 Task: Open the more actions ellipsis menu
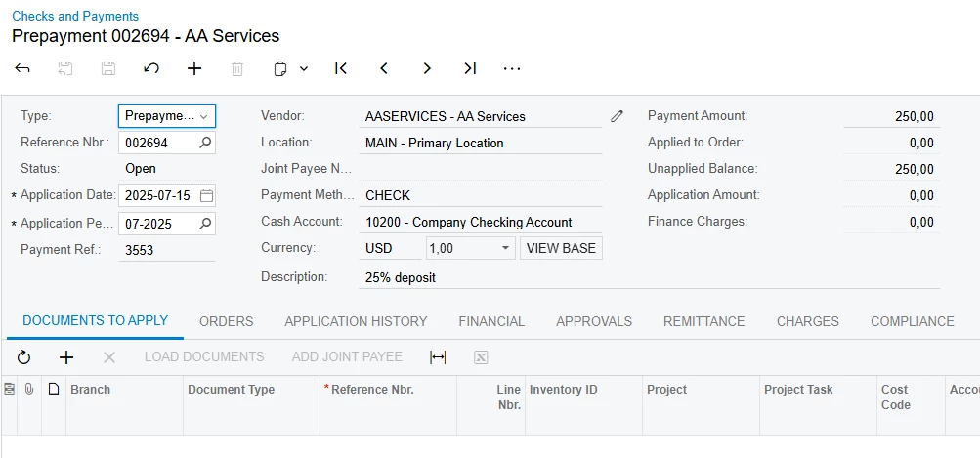(512, 68)
